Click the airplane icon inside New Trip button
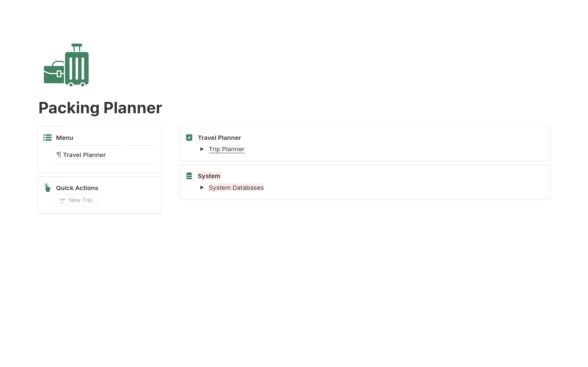 pos(62,200)
